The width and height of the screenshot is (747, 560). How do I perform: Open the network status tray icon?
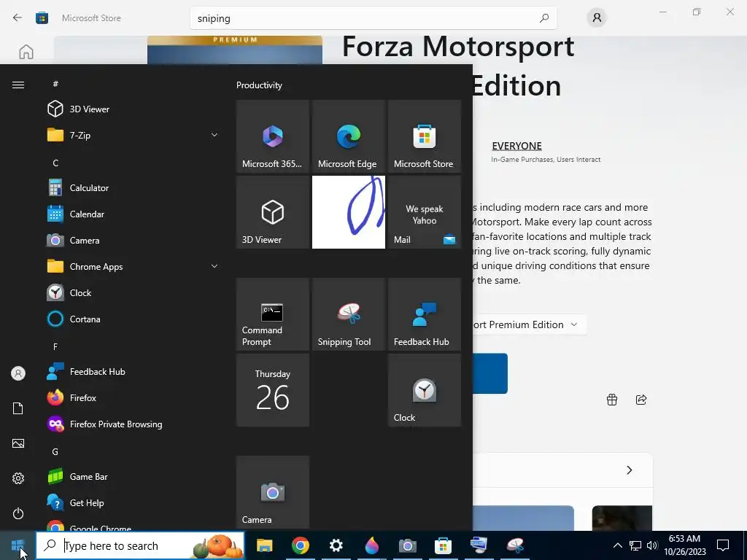tap(635, 545)
